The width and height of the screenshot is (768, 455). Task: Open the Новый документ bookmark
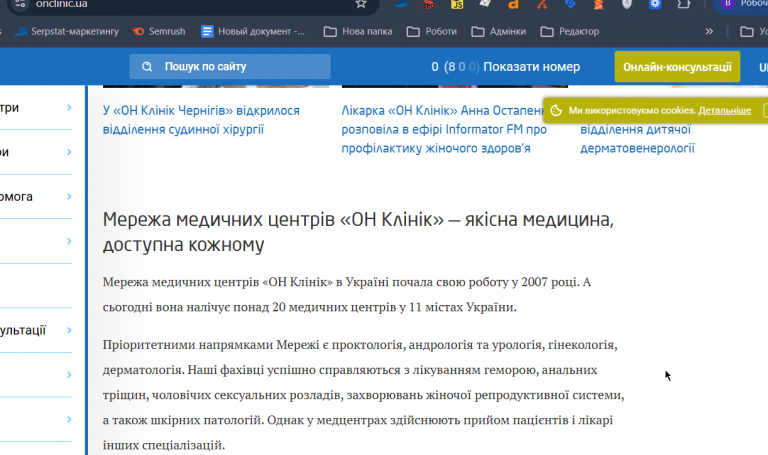tap(253, 31)
